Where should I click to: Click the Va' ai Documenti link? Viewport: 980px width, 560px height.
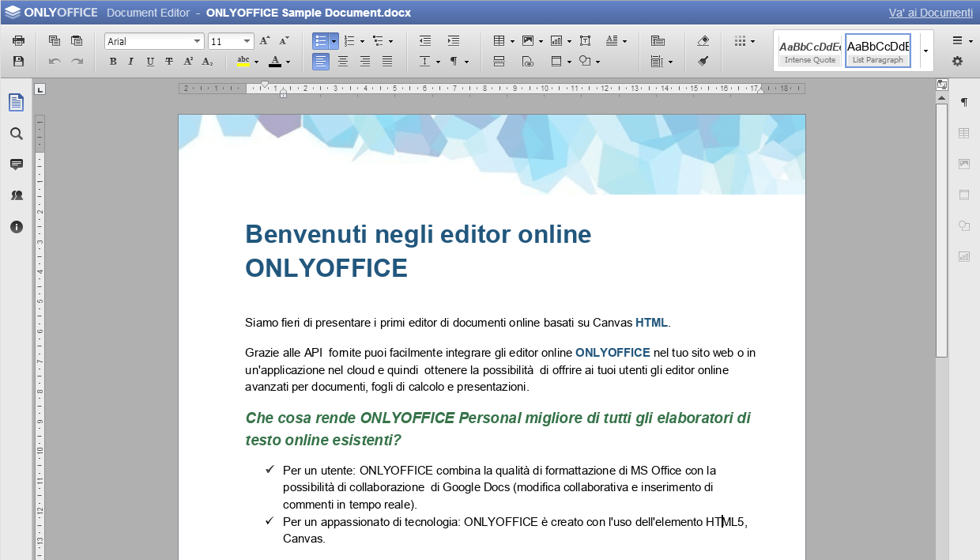931,13
